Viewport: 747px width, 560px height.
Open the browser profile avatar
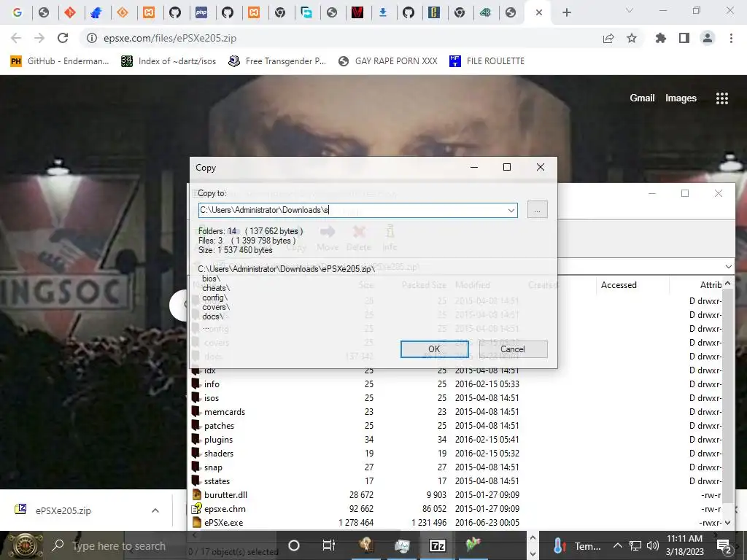708,38
